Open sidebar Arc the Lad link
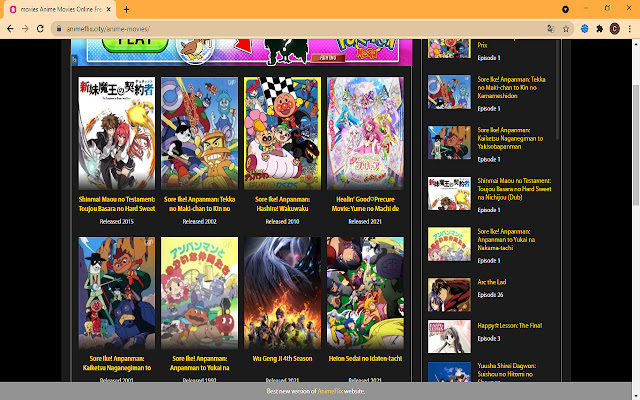Viewport: 640px width, 400px height. (492, 282)
